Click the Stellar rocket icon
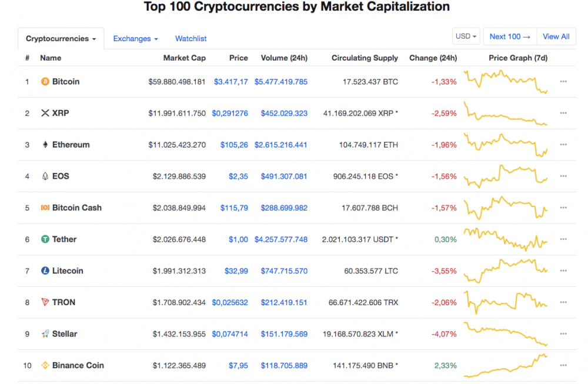Screen dimensions: 588x384 pyautogui.click(x=45, y=334)
